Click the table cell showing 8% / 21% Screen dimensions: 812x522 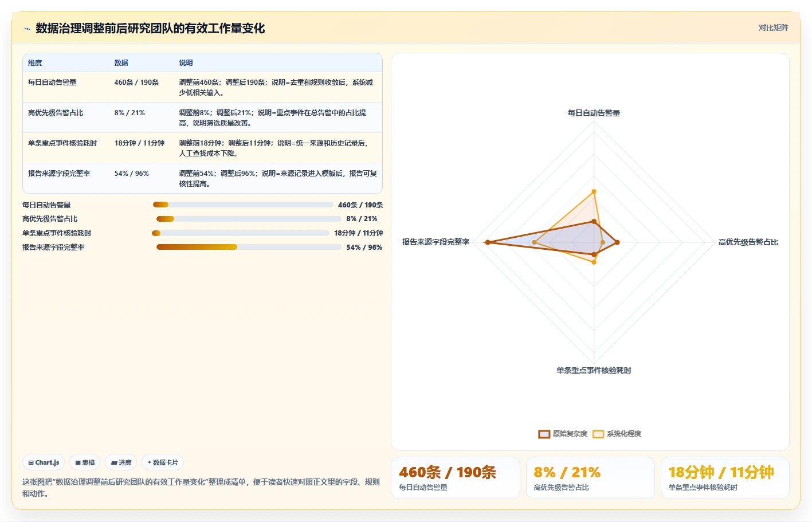130,113
